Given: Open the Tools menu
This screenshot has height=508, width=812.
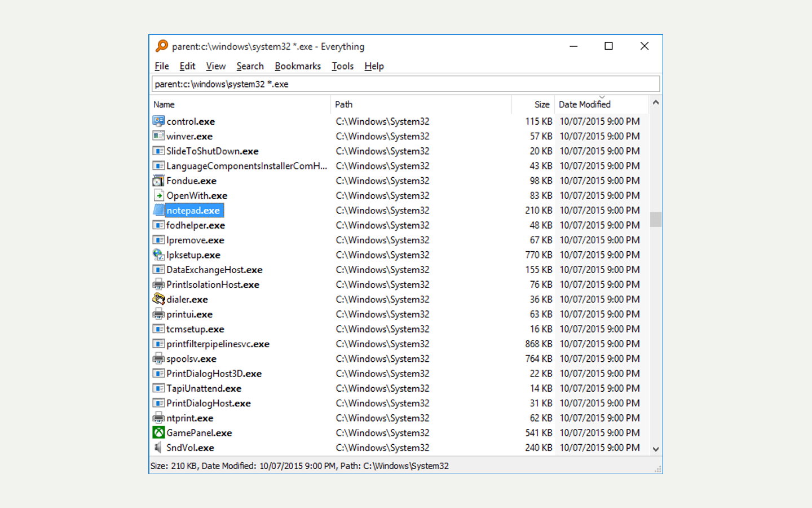Looking at the screenshot, I should click(x=343, y=66).
